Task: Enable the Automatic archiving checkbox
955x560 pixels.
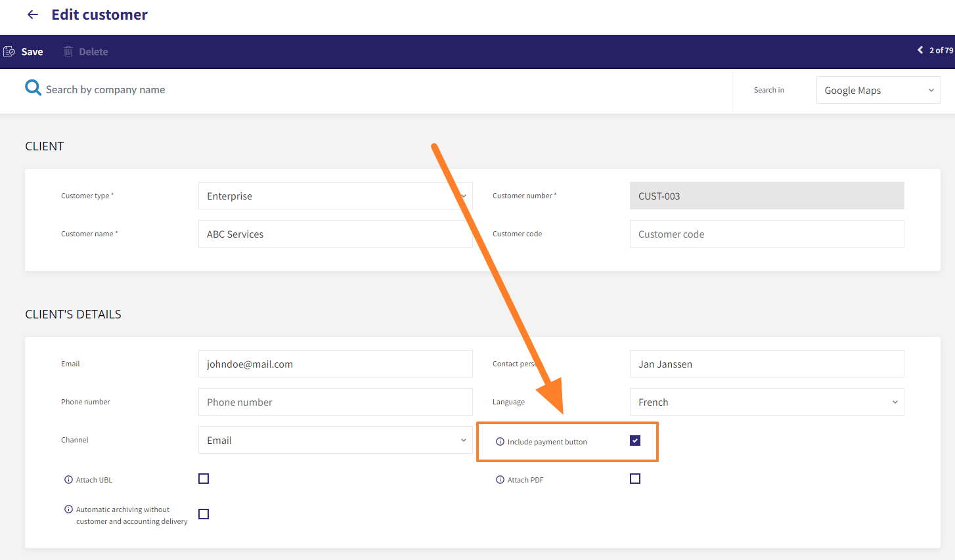Action: pos(204,514)
